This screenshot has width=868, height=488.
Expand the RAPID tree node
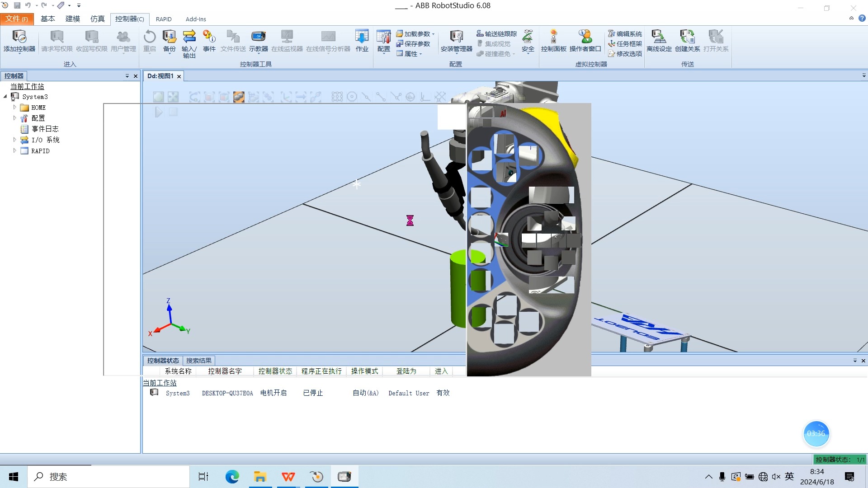(14, 150)
